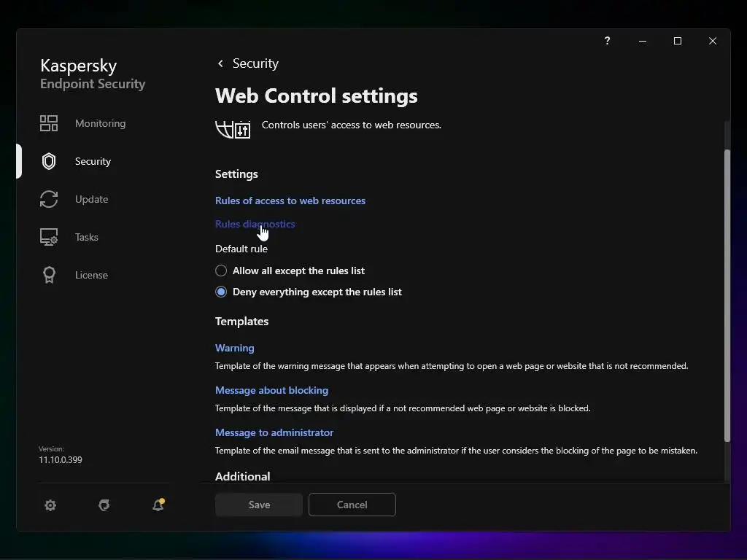The image size is (747, 560).
Task: Open settings via gear icon at bottom
Action: [x=50, y=505]
